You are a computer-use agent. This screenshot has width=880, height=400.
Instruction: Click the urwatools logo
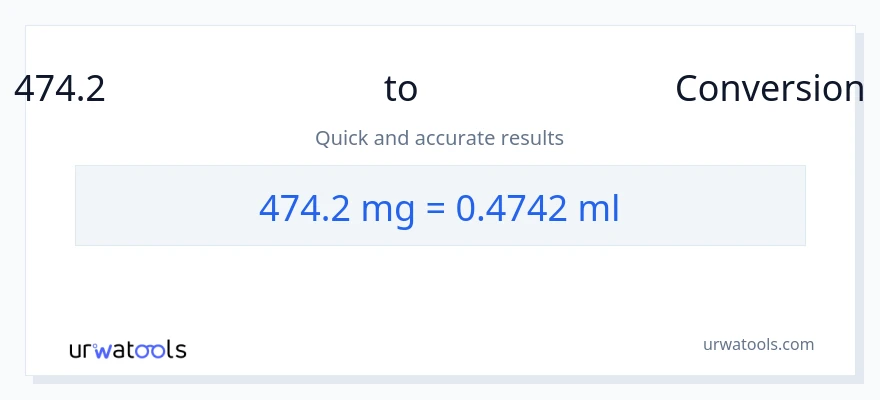[x=127, y=349]
